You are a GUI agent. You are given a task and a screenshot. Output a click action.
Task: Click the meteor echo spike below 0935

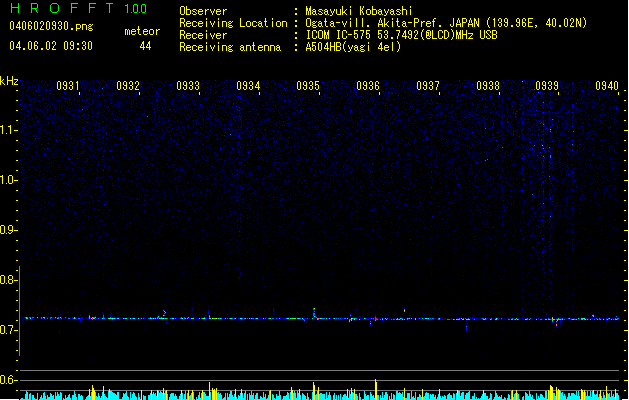[x=314, y=314]
